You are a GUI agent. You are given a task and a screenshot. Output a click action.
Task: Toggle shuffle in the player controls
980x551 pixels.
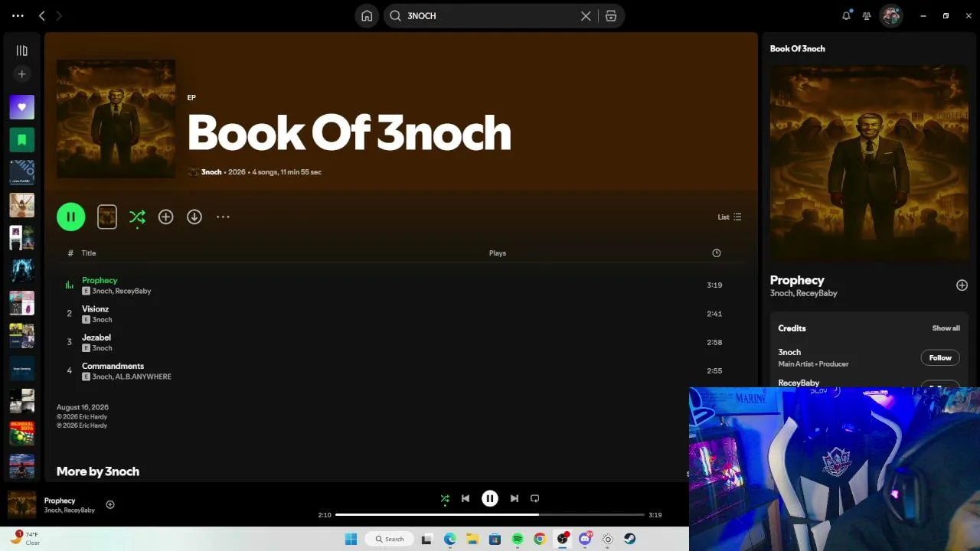445,499
